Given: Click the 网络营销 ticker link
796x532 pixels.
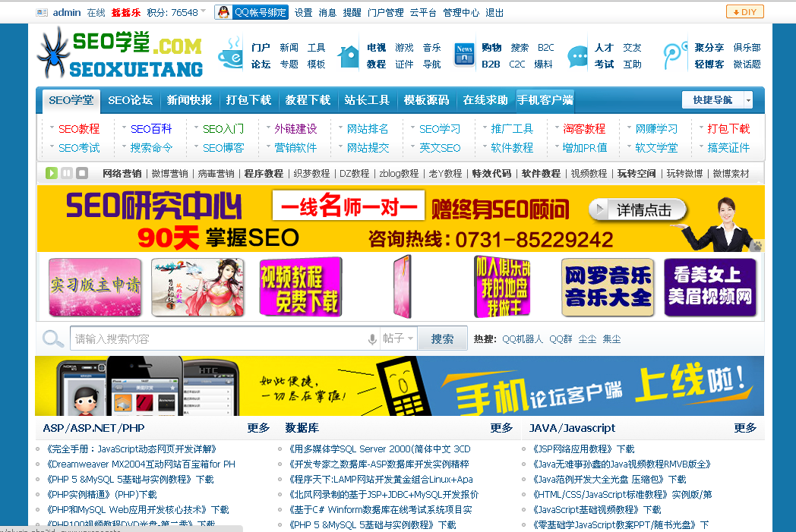Looking at the screenshot, I should point(122,174).
